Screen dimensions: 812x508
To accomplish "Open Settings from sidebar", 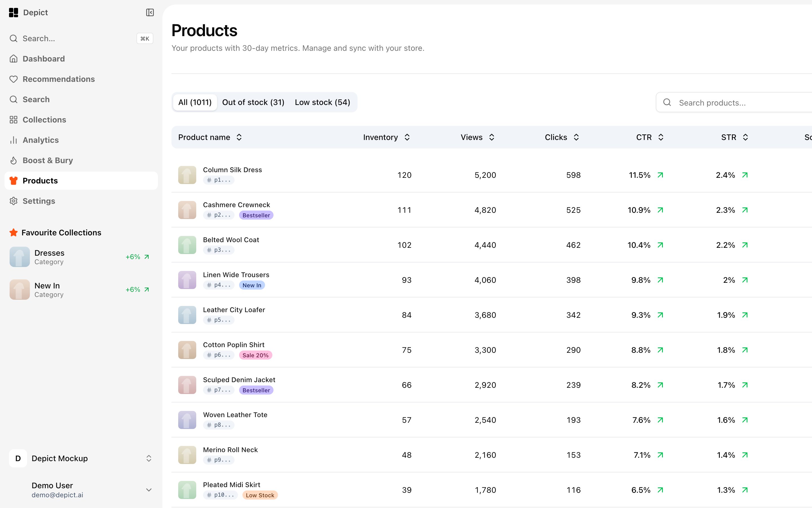I will [x=81, y=201].
